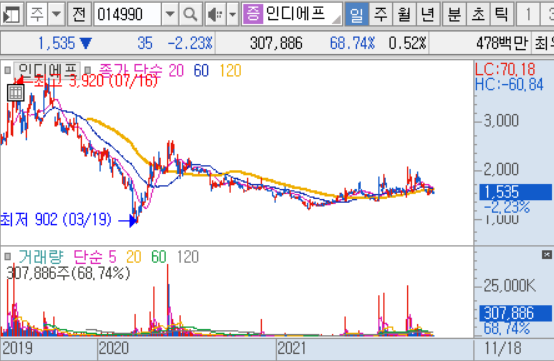Click the current price 1,535 value
554x361 pixels.
point(57,43)
